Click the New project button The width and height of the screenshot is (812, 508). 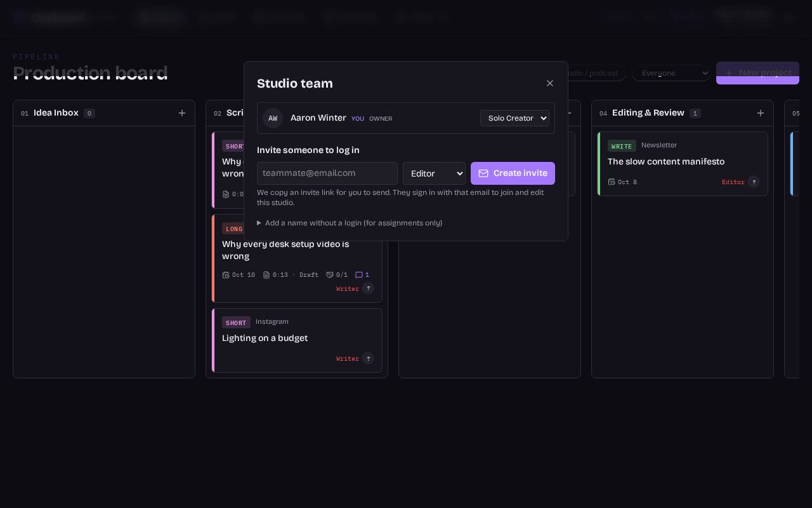[x=757, y=73]
